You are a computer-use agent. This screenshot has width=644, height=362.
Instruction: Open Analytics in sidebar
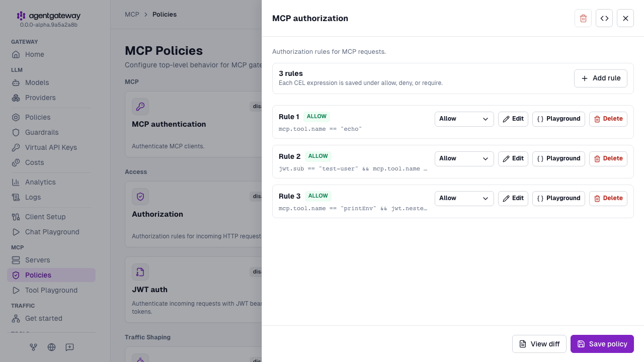point(51,182)
